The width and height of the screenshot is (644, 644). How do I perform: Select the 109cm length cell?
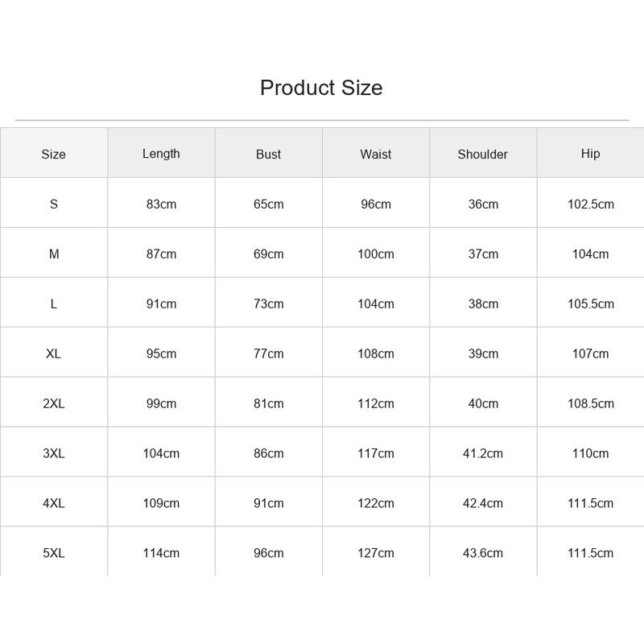pyautogui.click(x=161, y=503)
